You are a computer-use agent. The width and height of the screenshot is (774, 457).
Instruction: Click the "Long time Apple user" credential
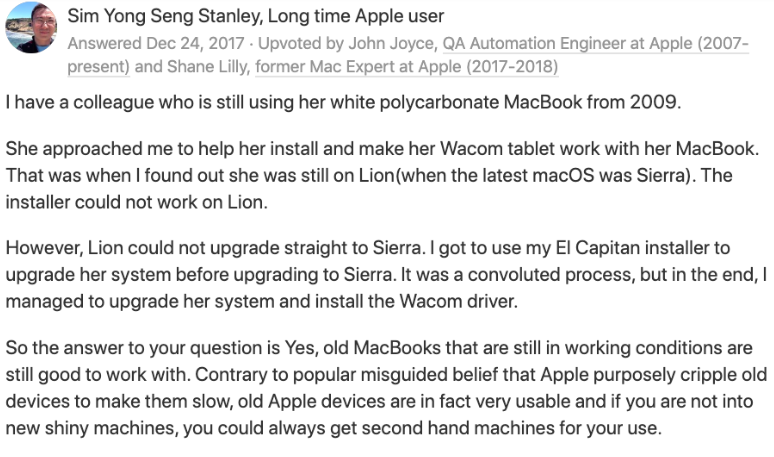(356, 16)
